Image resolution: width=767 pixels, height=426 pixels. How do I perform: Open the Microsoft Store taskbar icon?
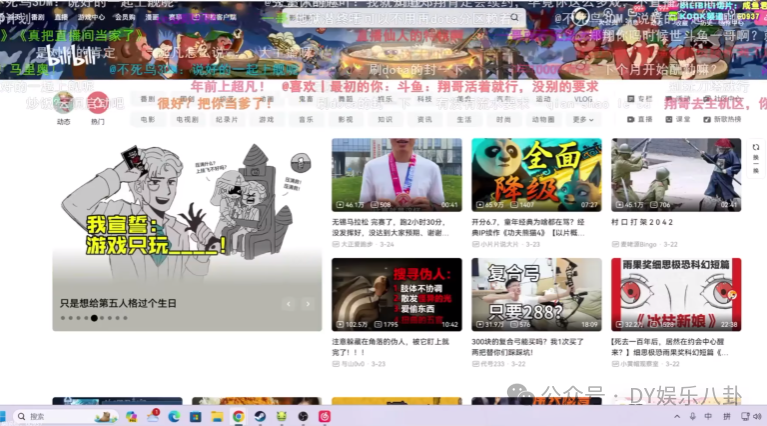pos(196,416)
